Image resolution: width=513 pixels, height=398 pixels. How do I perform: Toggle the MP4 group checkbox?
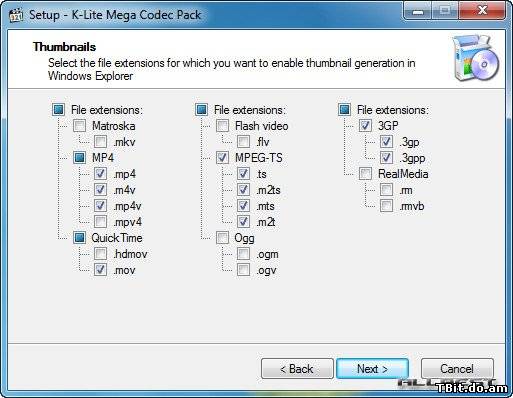pos(79,157)
